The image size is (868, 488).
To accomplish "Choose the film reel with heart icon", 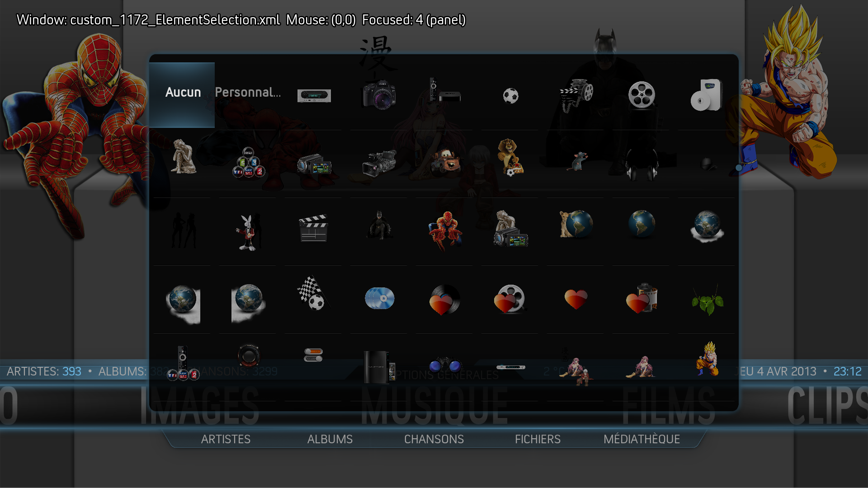I will point(510,299).
